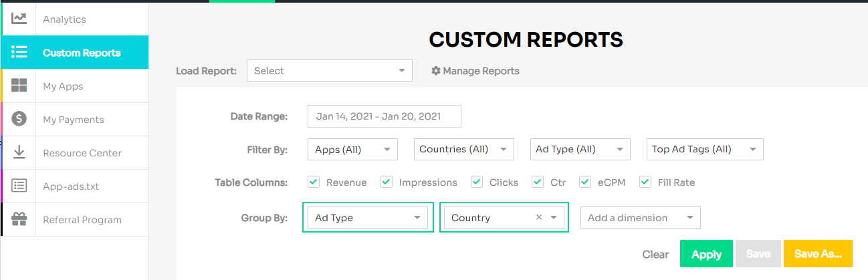
Task: Toggle the eCPM column checkbox
Action: point(585,182)
